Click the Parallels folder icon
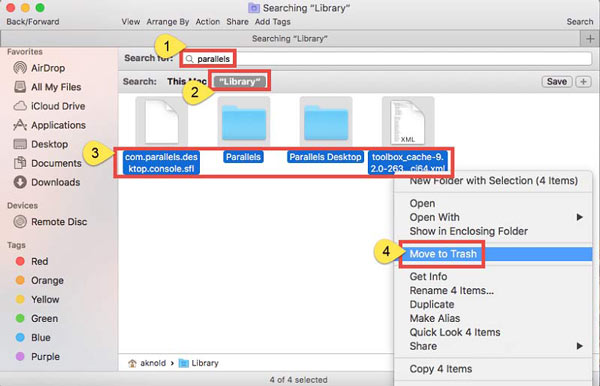 click(244, 122)
